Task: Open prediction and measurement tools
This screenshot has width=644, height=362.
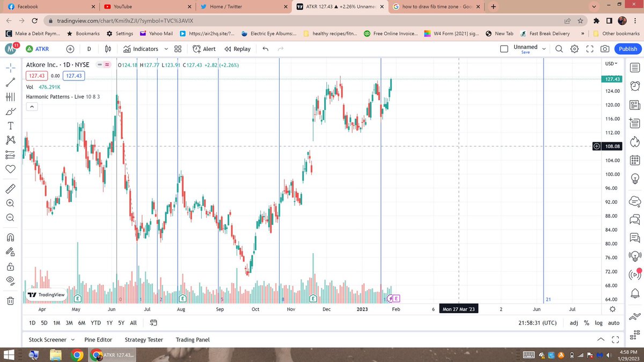Action: pos(10,155)
